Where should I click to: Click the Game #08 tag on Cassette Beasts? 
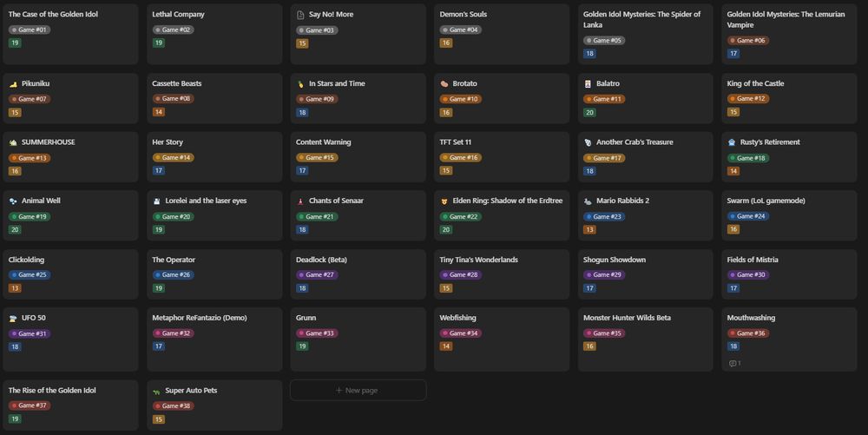click(x=174, y=98)
